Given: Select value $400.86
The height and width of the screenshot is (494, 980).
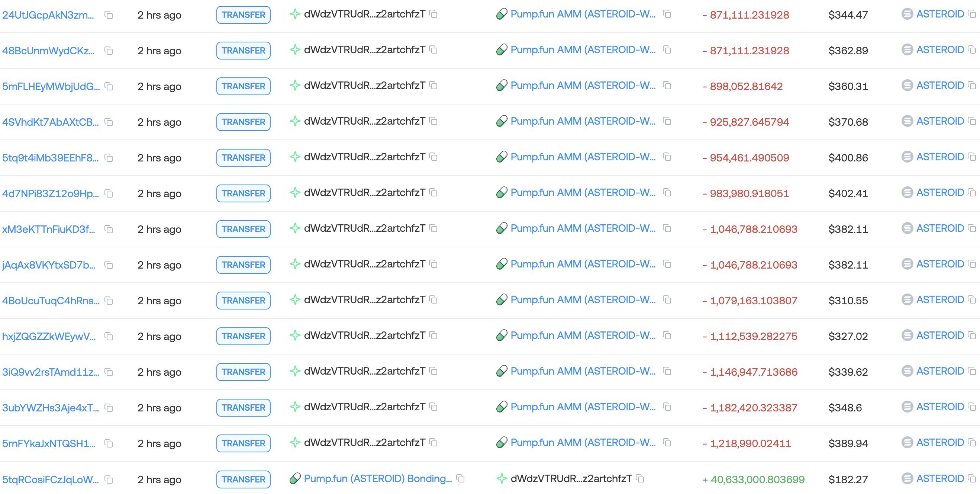Looking at the screenshot, I should (848, 158).
